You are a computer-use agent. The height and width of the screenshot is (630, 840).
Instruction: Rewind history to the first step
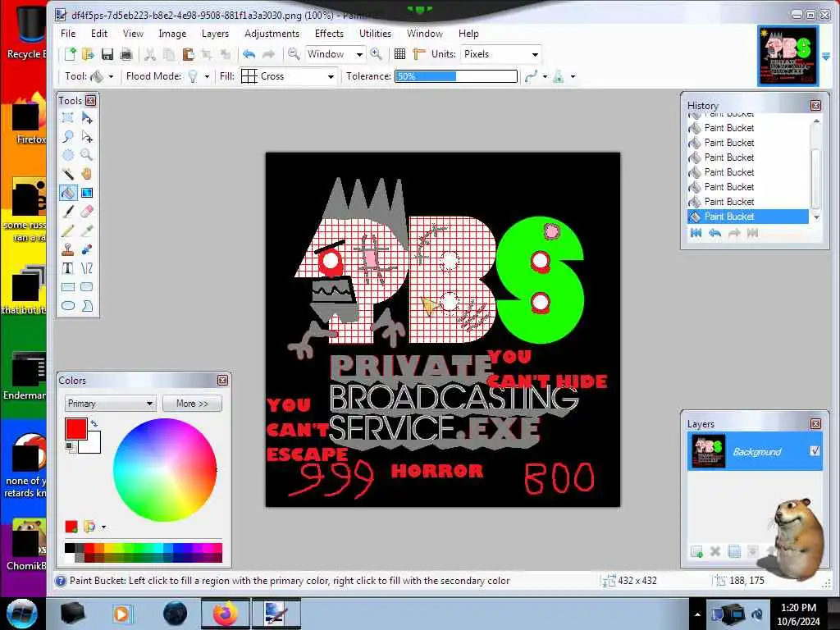696,233
